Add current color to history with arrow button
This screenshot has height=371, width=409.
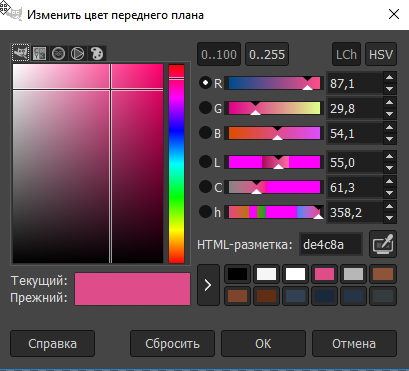(x=208, y=285)
